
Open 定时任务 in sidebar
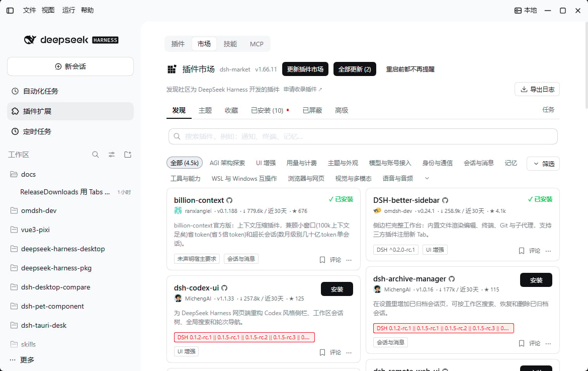pos(70,132)
